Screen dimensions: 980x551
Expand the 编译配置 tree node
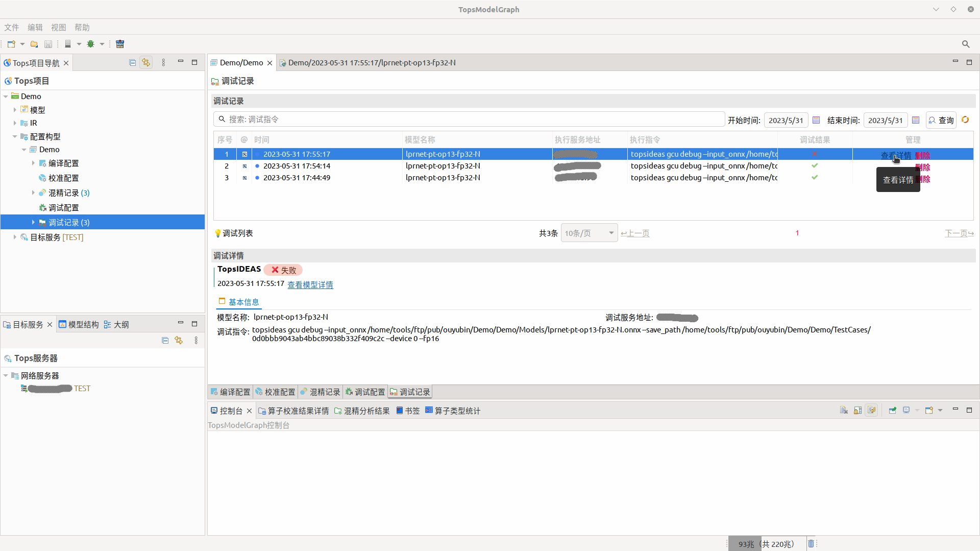point(33,163)
